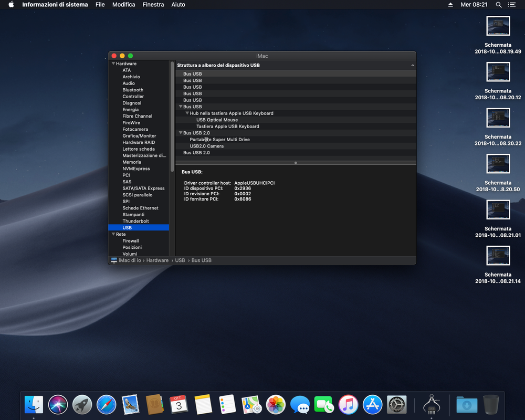This screenshot has width=525, height=420.
Task: Open Safari browser in Dock
Action: [x=106, y=405]
